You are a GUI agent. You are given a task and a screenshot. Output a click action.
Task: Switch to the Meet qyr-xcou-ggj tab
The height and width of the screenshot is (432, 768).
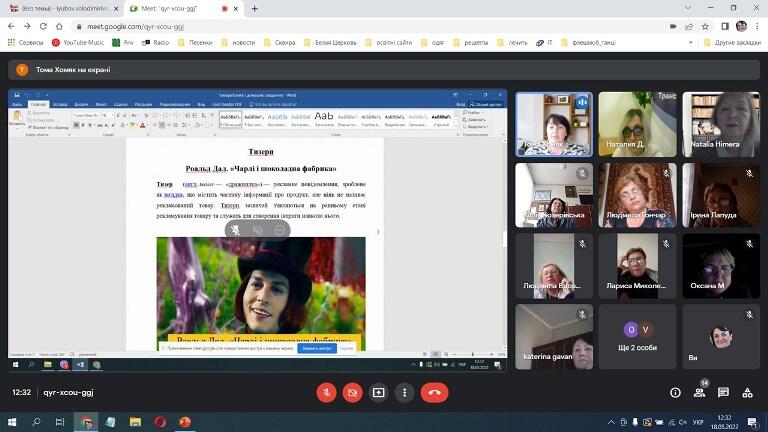176,9
